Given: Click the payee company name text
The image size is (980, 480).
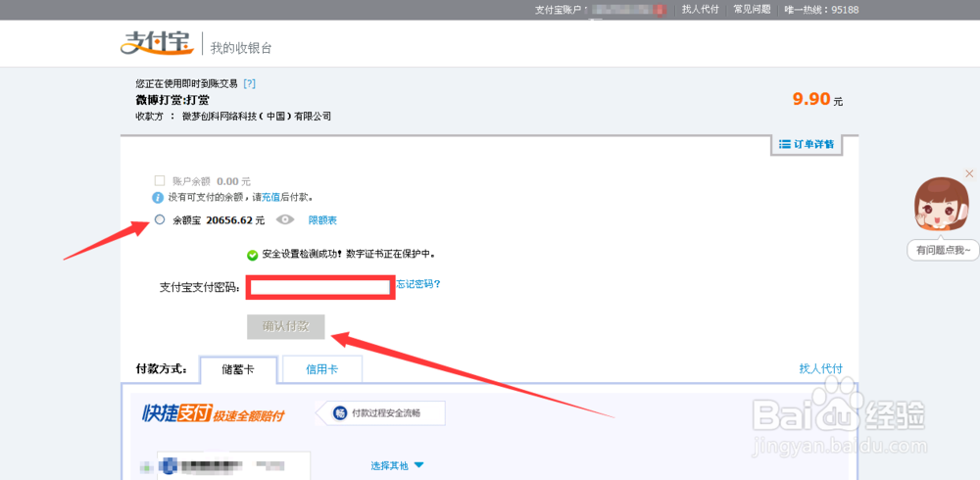Looking at the screenshot, I should pos(256,117).
